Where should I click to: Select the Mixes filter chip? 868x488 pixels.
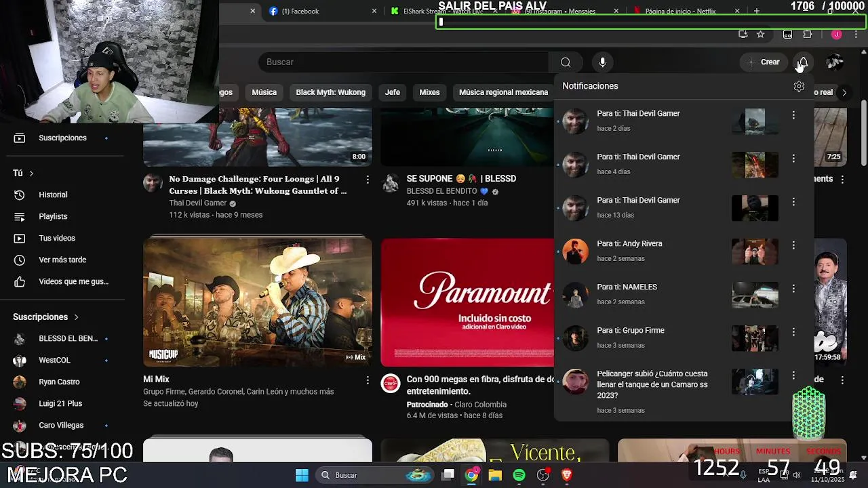click(429, 92)
